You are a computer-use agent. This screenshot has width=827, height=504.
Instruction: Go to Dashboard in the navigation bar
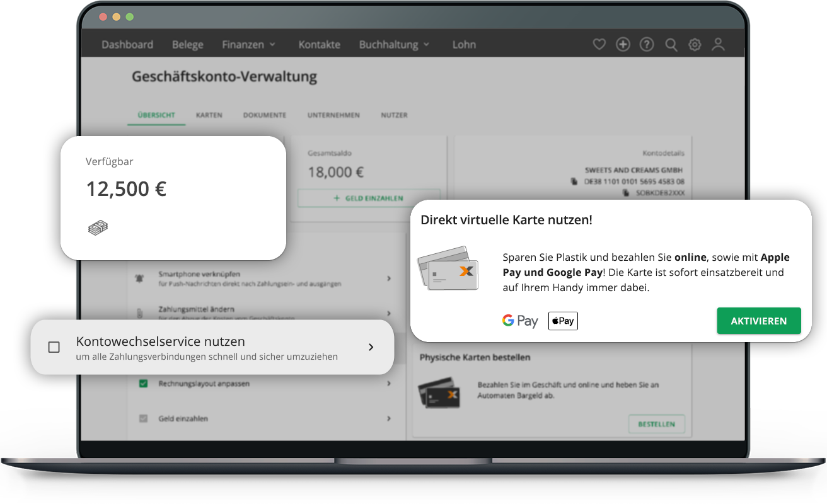click(x=127, y=45)
